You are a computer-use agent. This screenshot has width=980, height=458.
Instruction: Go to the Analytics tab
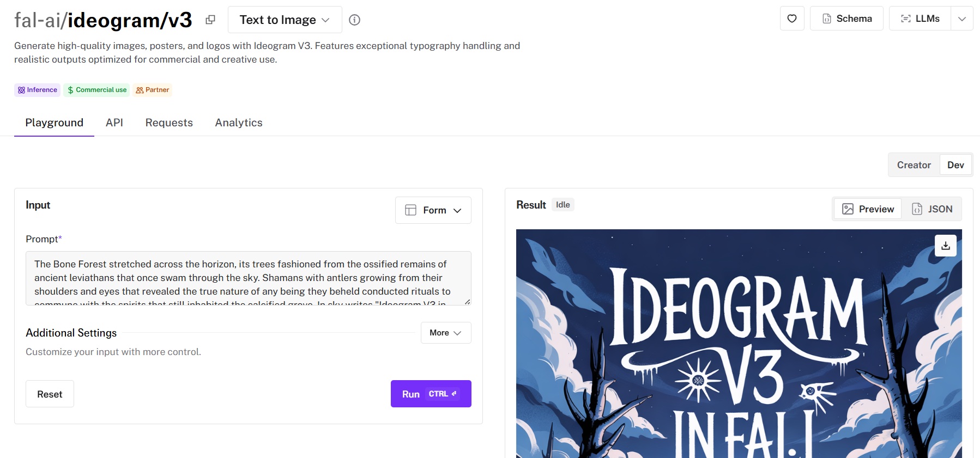(x=239, y=123)
